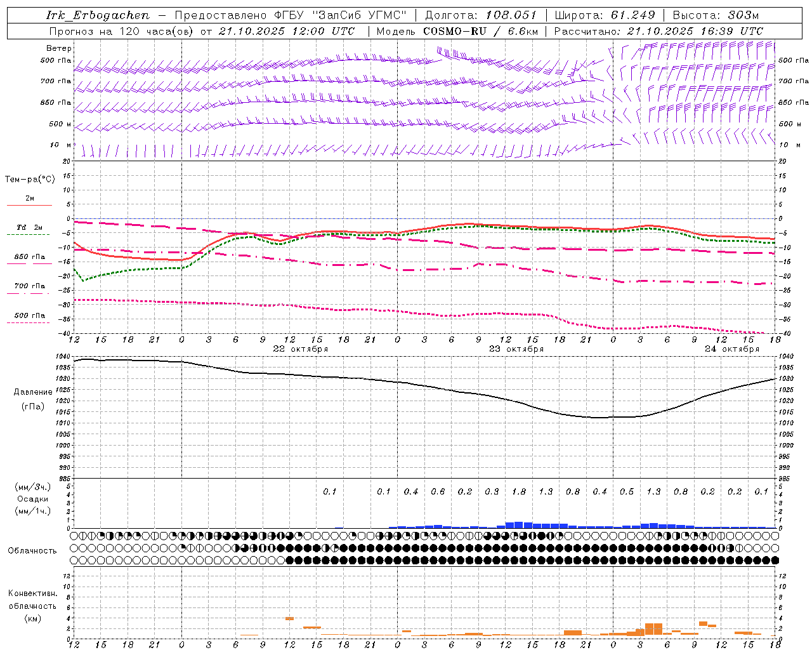Click the 700 гПа temperature legend label
The height and width of the screenshot is (650, 812).
click(30, 286)
